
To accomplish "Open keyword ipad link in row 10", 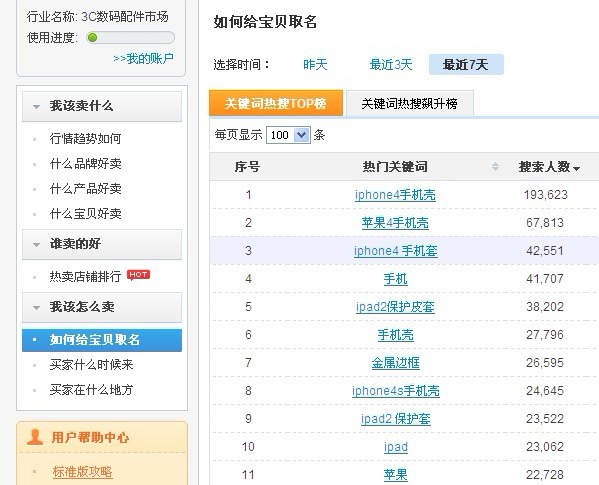I will [396, 447].
